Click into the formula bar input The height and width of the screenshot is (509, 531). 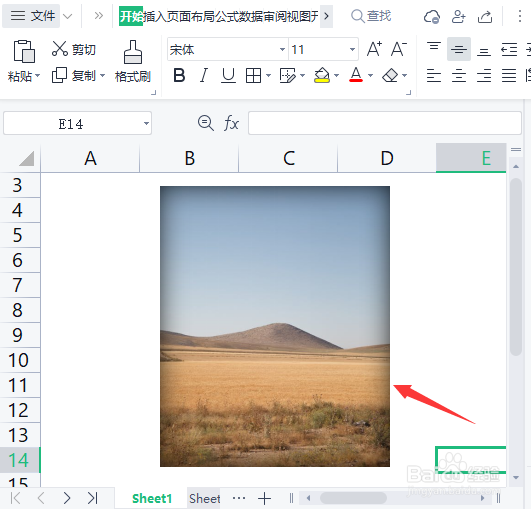pyautogui.click(x=385, y=123)
